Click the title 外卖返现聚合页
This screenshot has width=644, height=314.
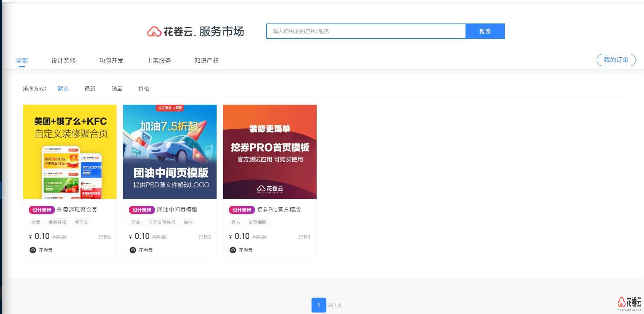77,210
